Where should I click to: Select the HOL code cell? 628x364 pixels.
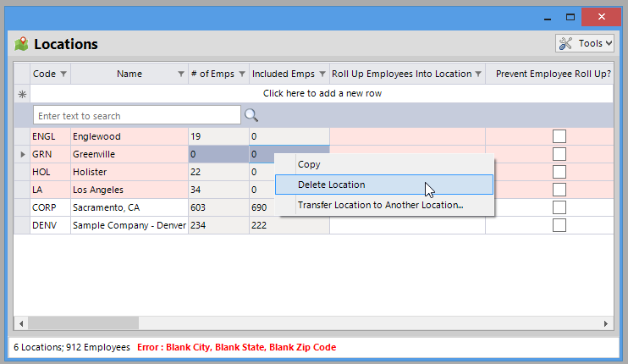point(50,172)
